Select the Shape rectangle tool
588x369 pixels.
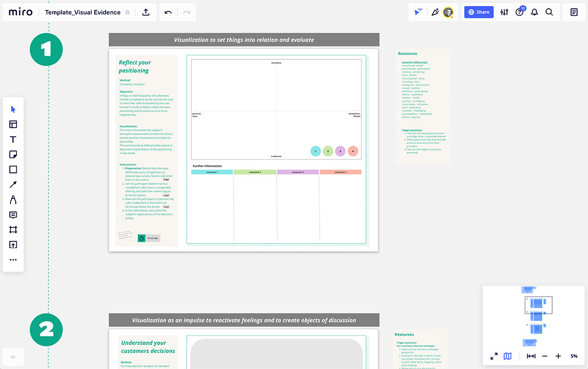point(13,170)
